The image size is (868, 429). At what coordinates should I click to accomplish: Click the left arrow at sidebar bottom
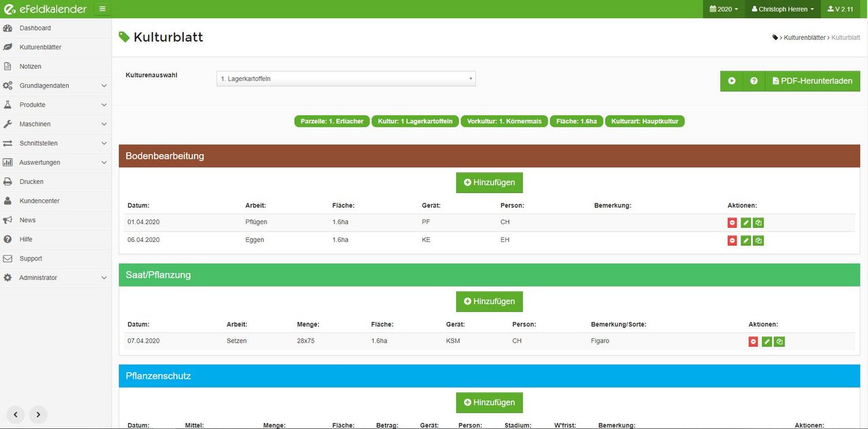pyautogui.click(x=16, y=414)
